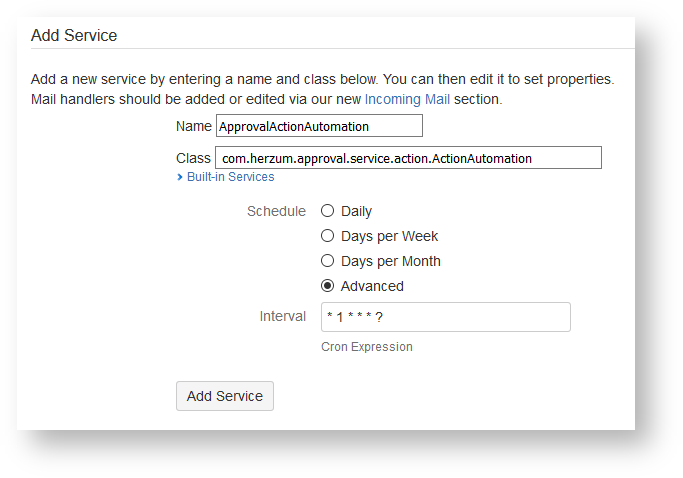Click the "Schedule" section label
683x478 pixels.
[x=276, y=211]
